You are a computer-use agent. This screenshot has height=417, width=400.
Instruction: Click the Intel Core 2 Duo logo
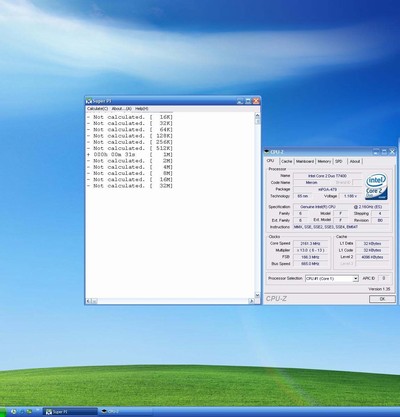pos(376,186)
